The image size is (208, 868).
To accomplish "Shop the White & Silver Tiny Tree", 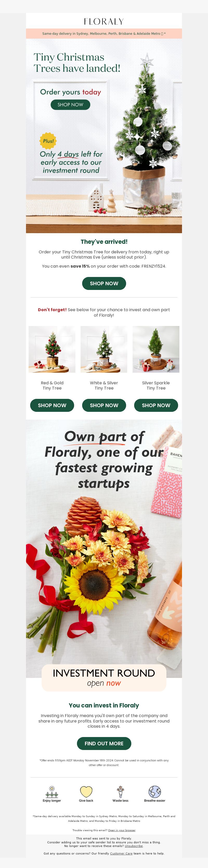I will click(104, 405).
